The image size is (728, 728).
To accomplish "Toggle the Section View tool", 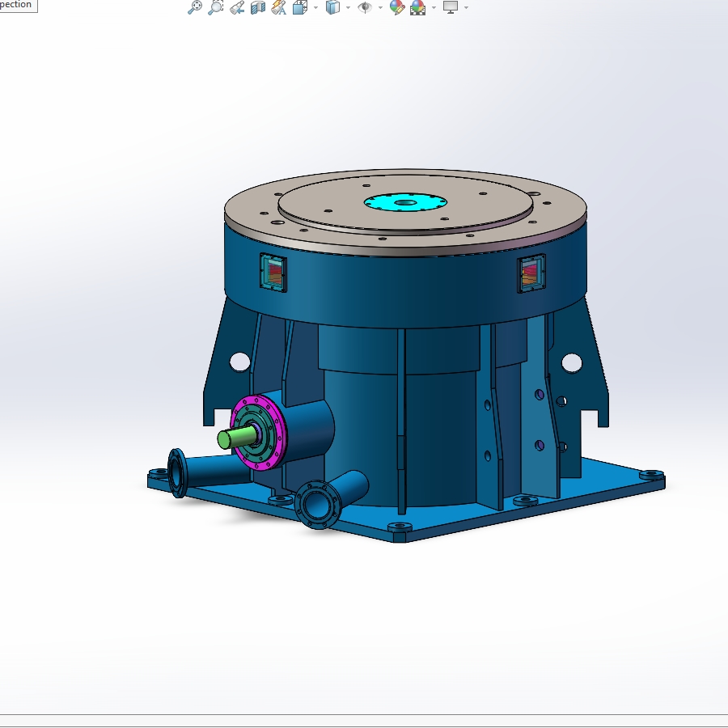I will point(258,7).
